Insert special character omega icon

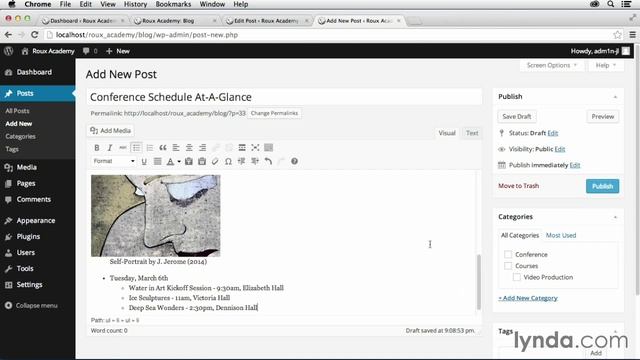point(228,161)
